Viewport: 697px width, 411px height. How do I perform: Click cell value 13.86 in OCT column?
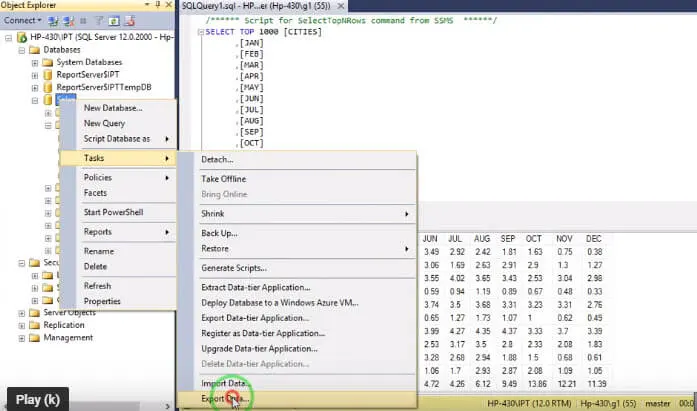coord(537,383)
